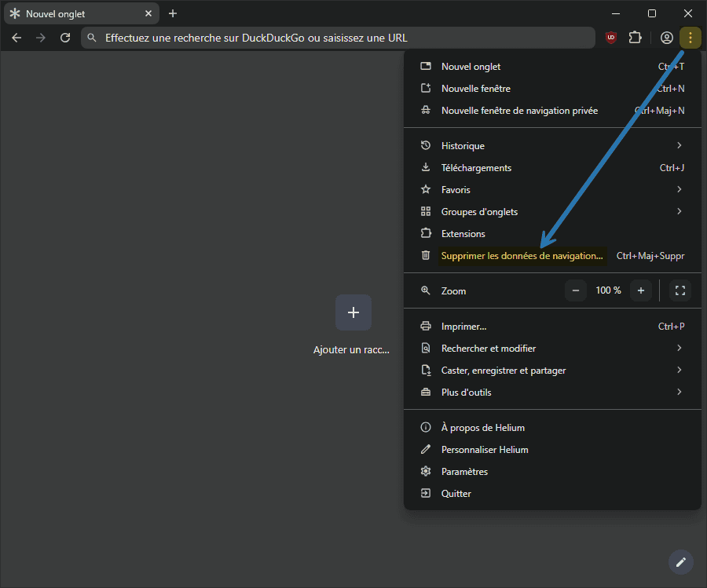Click the Ctrl+Maj+Suppr shortcut text

tap(650, 256)
